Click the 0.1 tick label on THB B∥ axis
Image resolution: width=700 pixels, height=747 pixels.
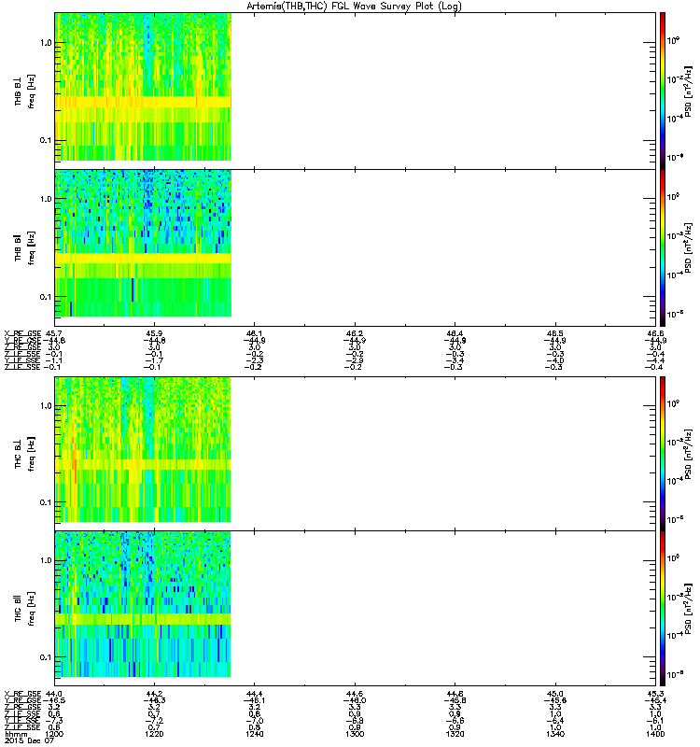46,297
